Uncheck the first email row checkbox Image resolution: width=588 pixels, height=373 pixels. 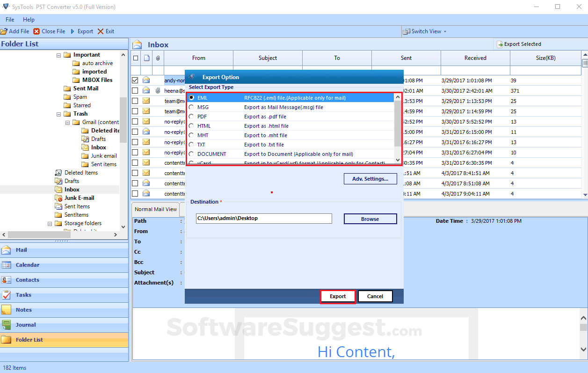point(135,80)
